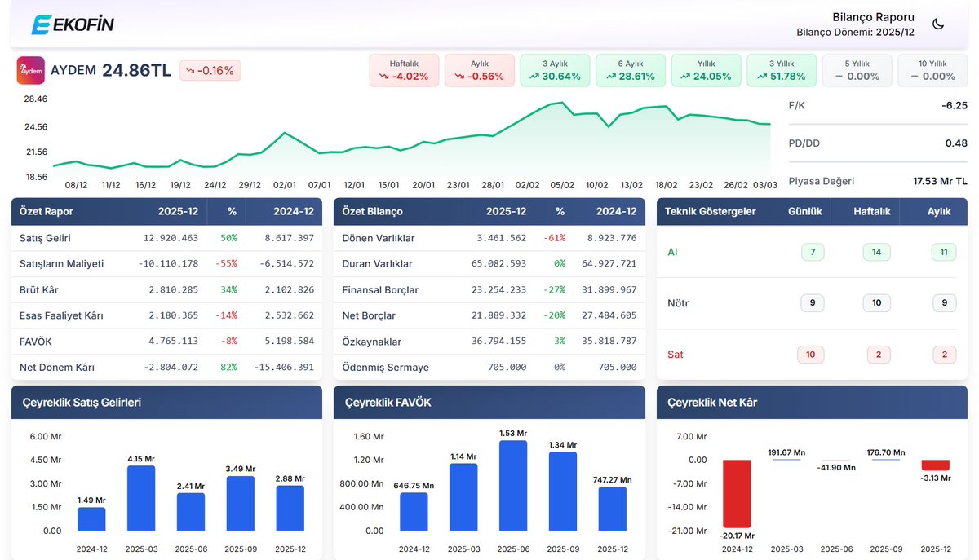
Task: Click the Esas Faaliyet Kârı row label
Action: 61,315
